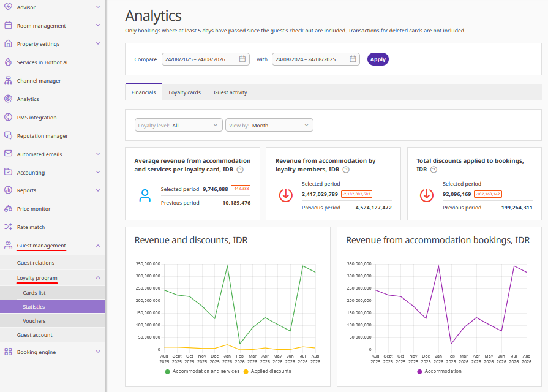Open the View by Month dropdown
The width and height of the screenshot is (548, 392).
pyautogui.click(x=269, y=125)
